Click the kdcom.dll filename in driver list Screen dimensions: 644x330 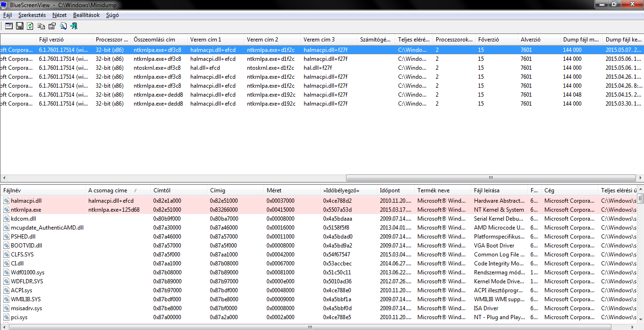pos(24,219)
